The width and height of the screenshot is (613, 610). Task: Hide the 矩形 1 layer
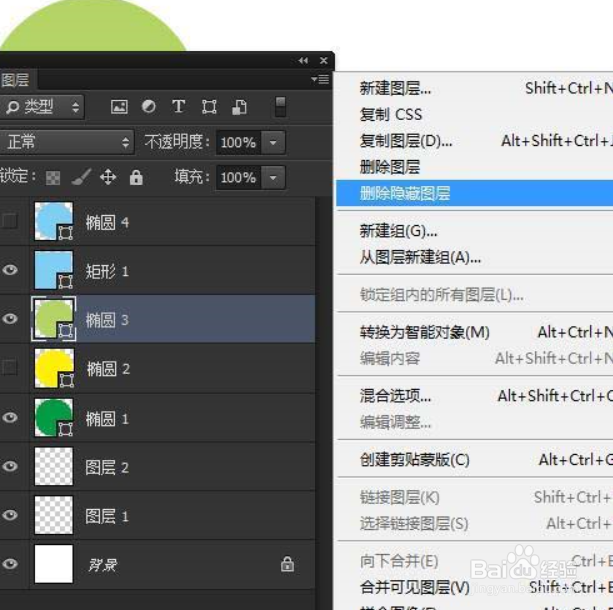[10, 270]
